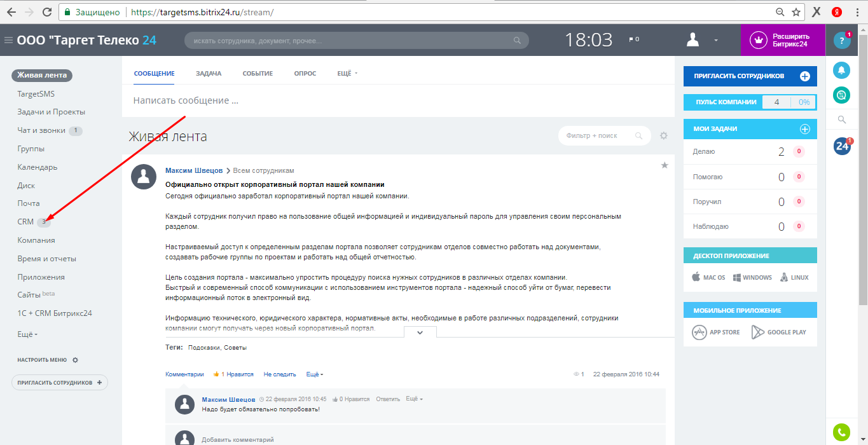Add employee with plus icon on invite banner

pos(804,76)
